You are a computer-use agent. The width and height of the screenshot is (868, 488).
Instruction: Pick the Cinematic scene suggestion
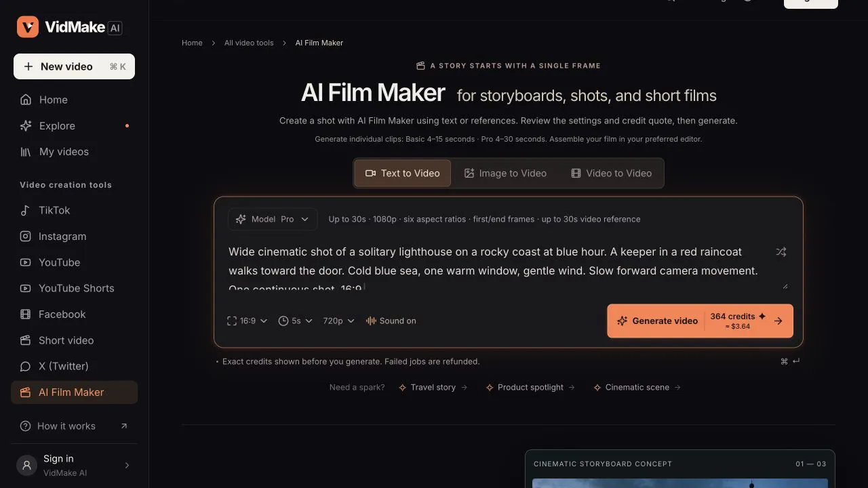pyautogui.click(x=637, y=387)
